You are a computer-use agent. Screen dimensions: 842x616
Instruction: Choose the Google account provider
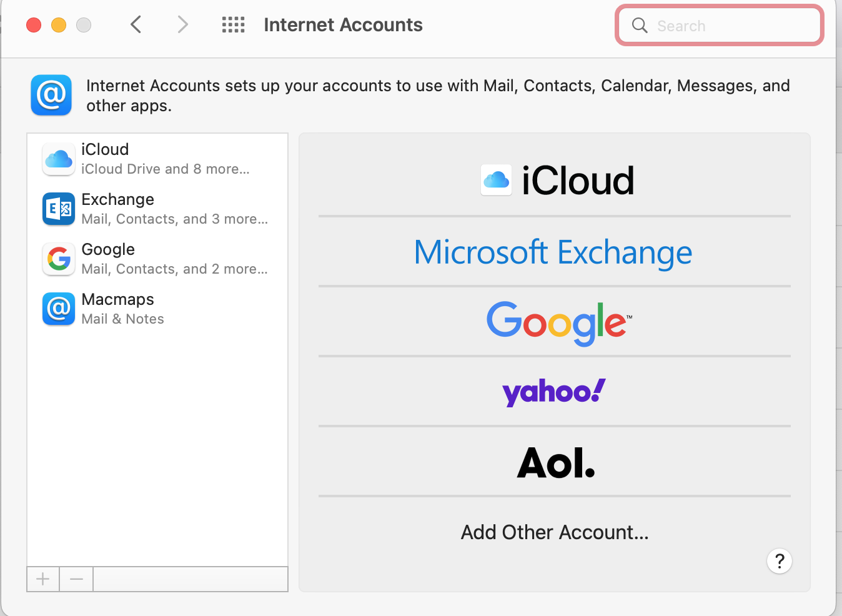point(558,322)
